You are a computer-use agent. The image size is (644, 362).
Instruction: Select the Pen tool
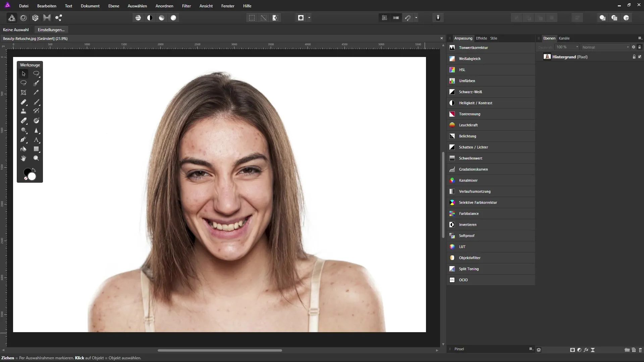(x=23, y=139)
